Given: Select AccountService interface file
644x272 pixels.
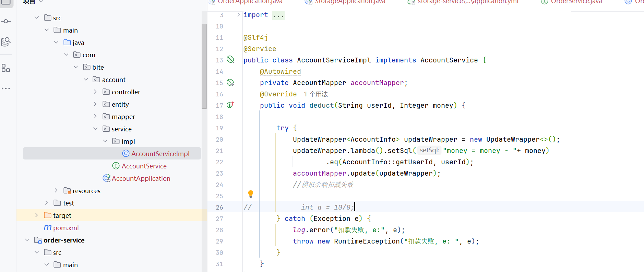Looking at the screenshot, I should tap(144, 166).
